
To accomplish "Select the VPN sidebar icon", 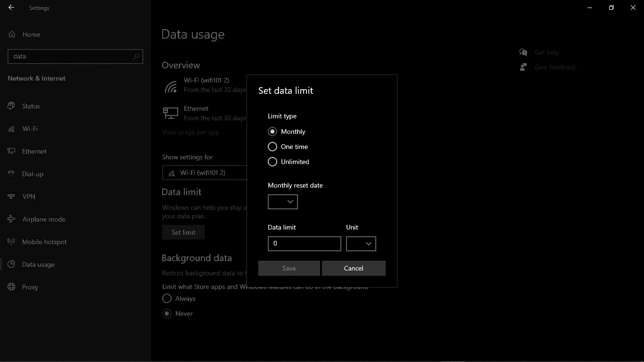I will (12, 197).
